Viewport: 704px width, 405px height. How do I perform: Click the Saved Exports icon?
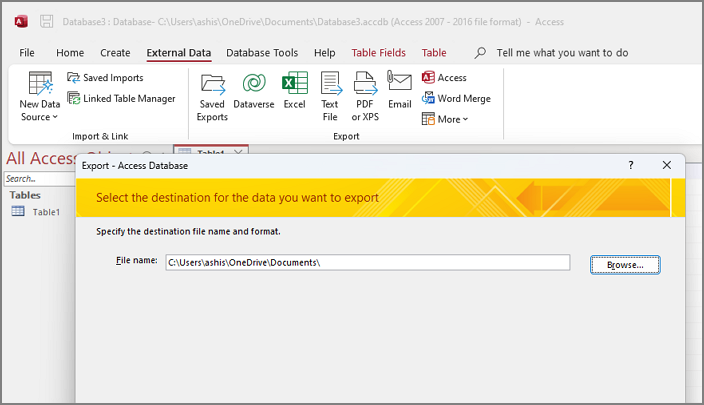coord(212,95)
